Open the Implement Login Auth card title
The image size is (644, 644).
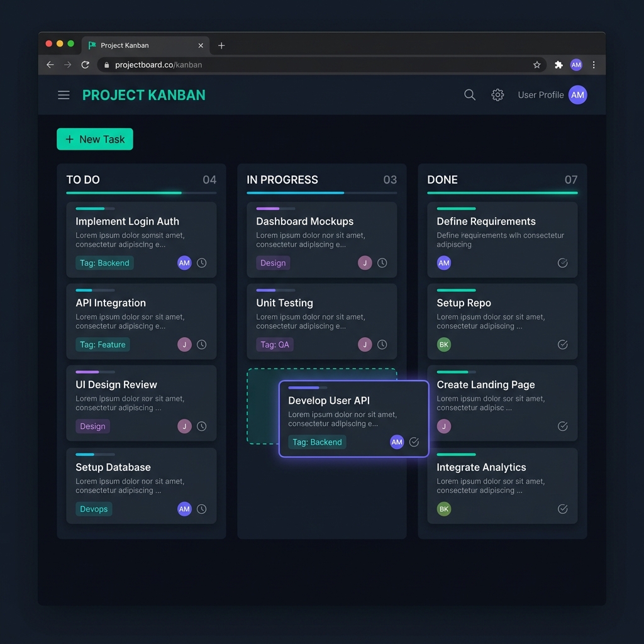(127, 221)
